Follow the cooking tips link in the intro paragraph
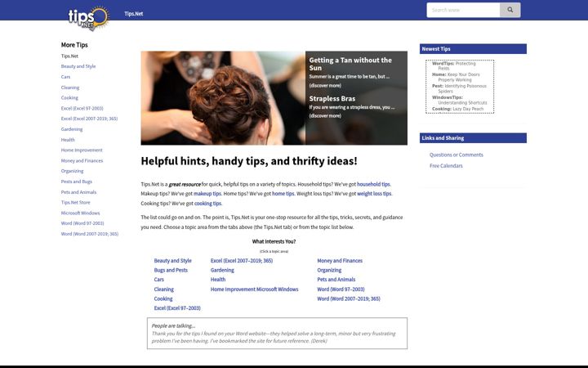The image size is (588, 368). coord(207,204)
